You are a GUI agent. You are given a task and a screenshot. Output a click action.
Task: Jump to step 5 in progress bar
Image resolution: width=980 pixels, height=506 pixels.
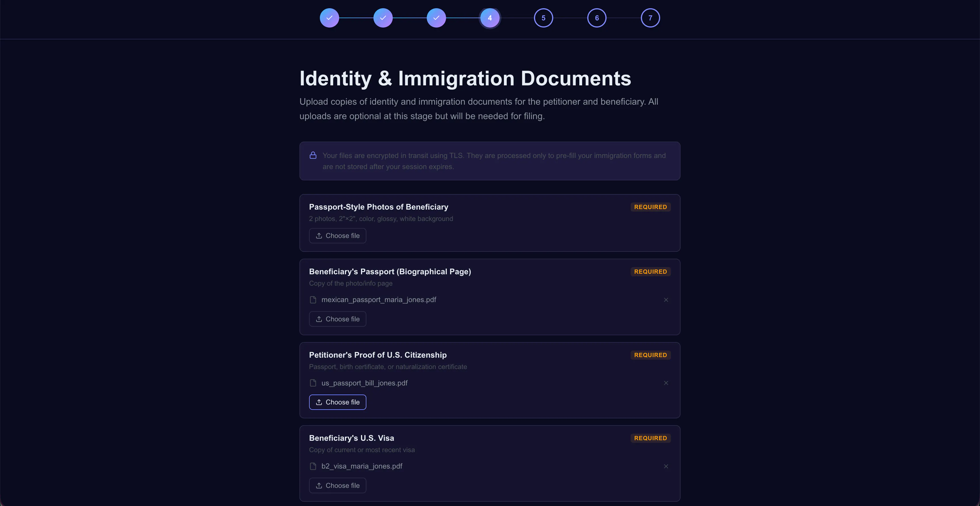(543, 18)
